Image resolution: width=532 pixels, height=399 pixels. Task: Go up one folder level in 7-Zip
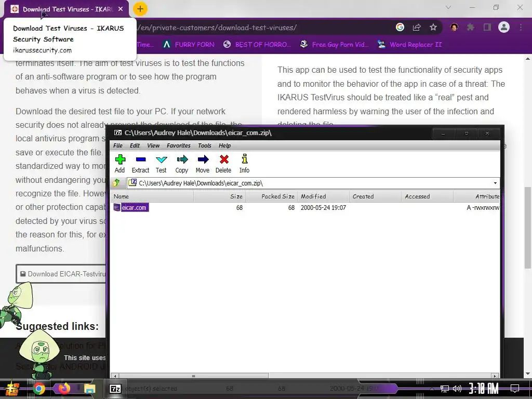pyautogui.click(x=116, y=183)
